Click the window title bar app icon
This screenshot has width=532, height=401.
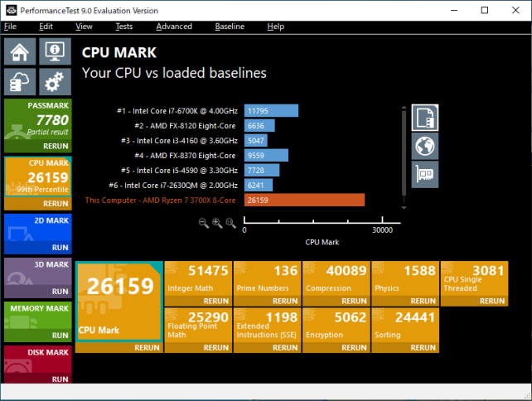click(x=12, y=10)
